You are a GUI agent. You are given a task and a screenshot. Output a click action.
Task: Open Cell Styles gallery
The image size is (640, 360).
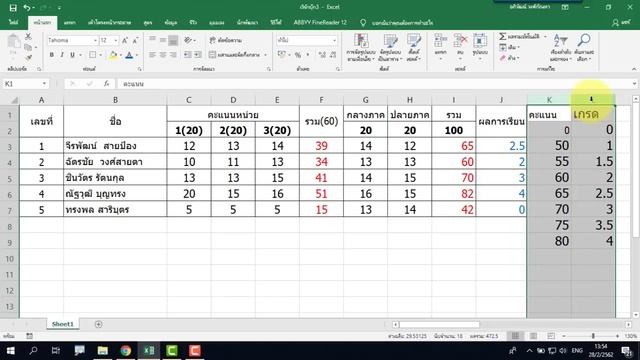(413, 47)
